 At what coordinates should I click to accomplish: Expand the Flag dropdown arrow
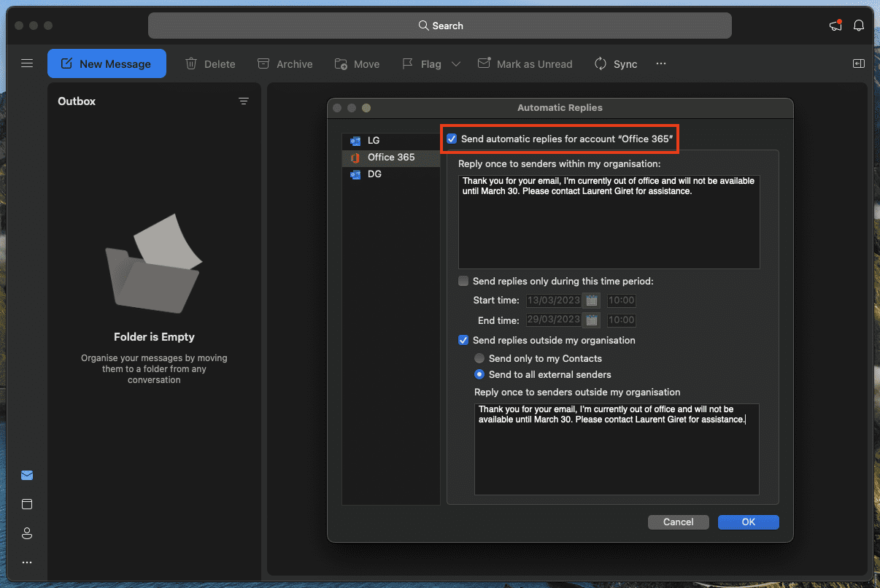[456, 64]
